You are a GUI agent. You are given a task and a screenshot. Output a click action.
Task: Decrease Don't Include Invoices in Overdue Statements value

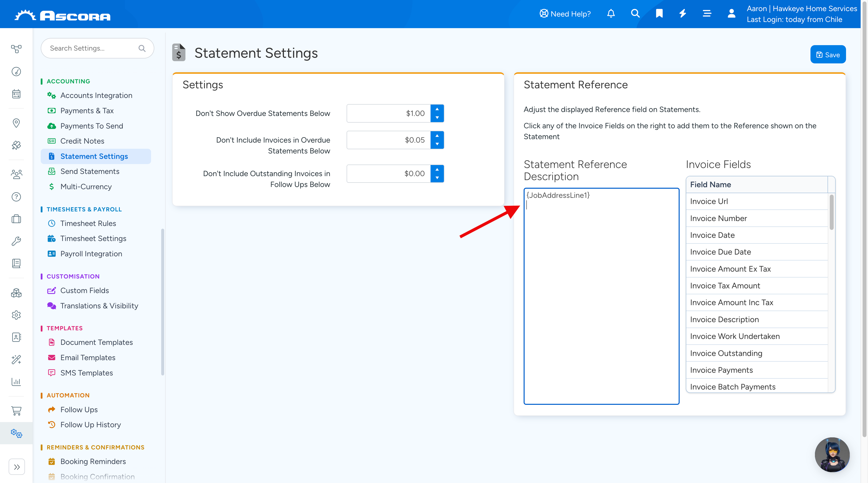pyautogui.click(x=437, y=144)
